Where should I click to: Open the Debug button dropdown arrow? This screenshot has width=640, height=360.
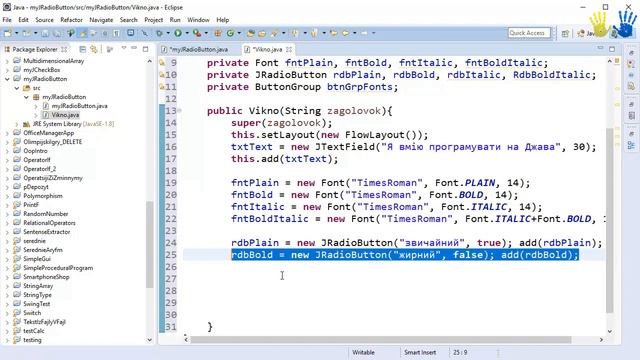[x=168, y=33]
